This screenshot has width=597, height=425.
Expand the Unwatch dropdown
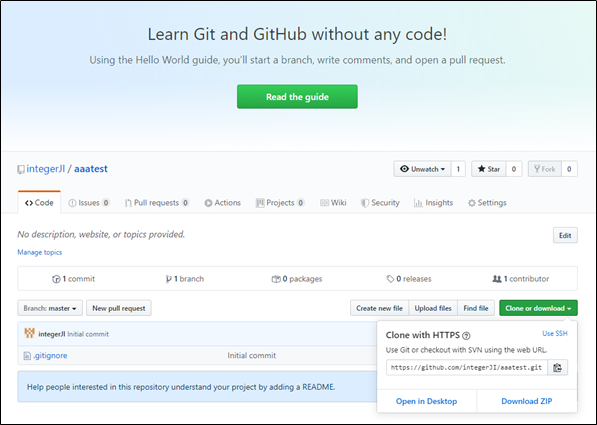click(422, 169)
